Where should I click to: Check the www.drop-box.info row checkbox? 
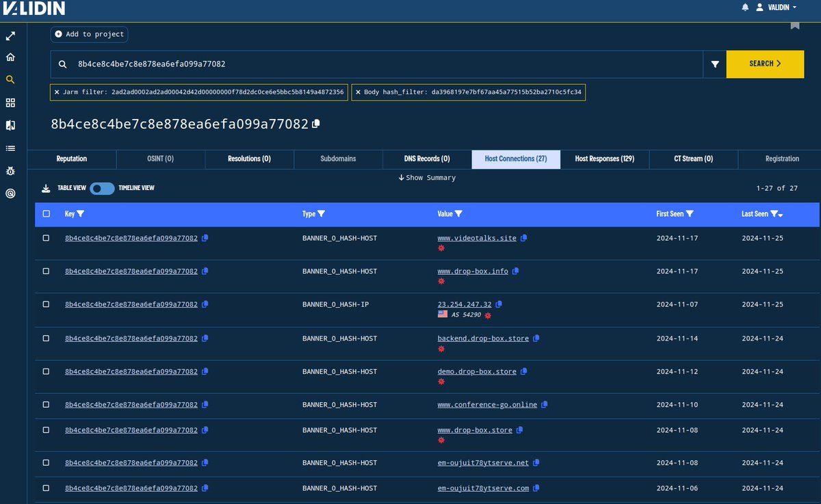(x=46, y=271)
